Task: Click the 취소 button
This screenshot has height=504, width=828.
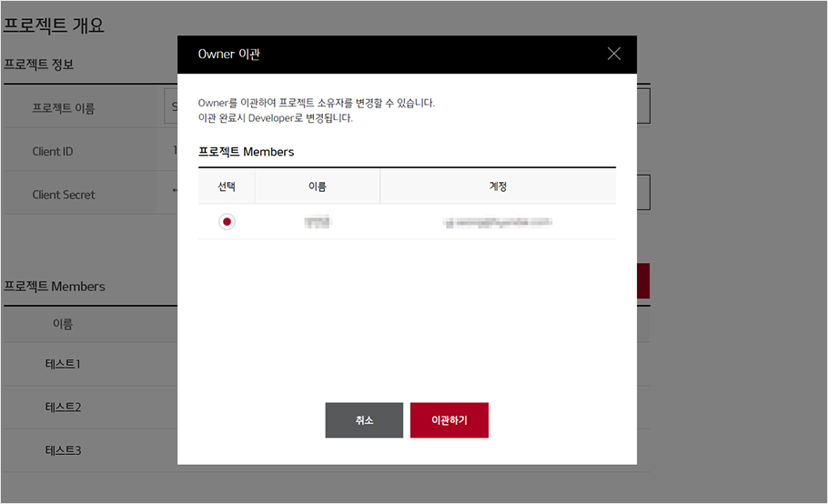Action: coord(364,420)
